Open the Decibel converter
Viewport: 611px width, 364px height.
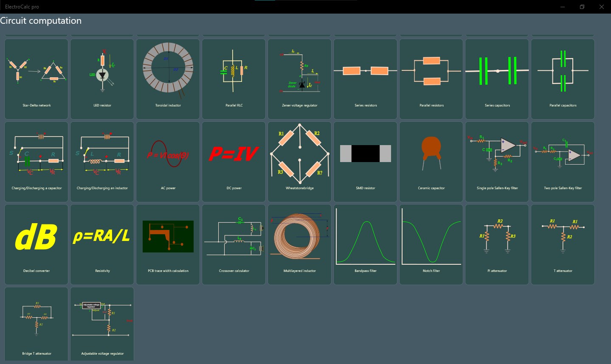click(36, 244)
